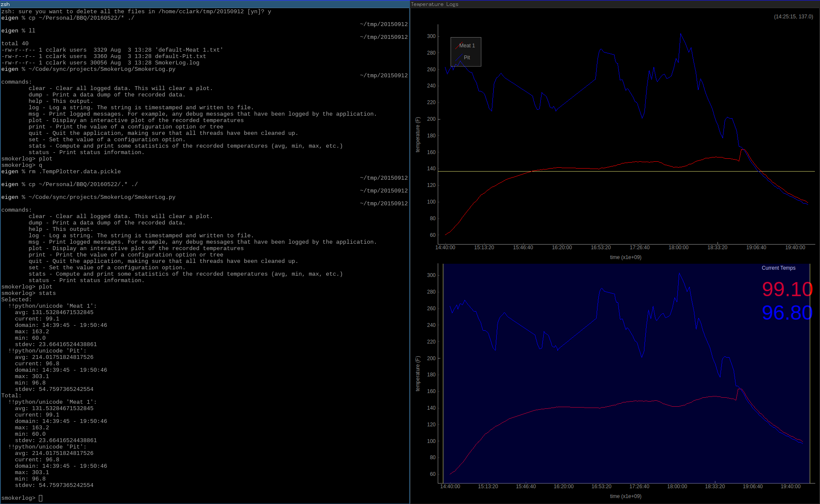
Task: Click the Meat 1 legend label
Action: tap(468, 46)
